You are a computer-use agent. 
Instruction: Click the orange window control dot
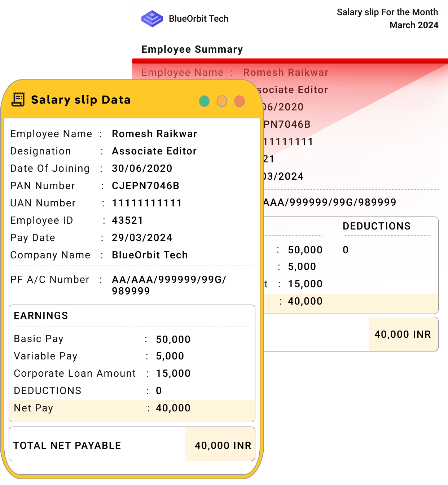pyautogui.click(x=222, y=101)
